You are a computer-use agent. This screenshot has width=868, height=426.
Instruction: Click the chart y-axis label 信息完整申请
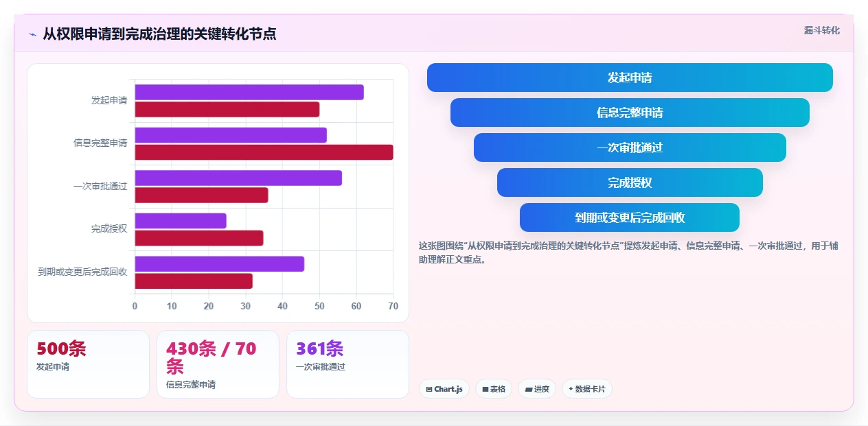point(100,143)
